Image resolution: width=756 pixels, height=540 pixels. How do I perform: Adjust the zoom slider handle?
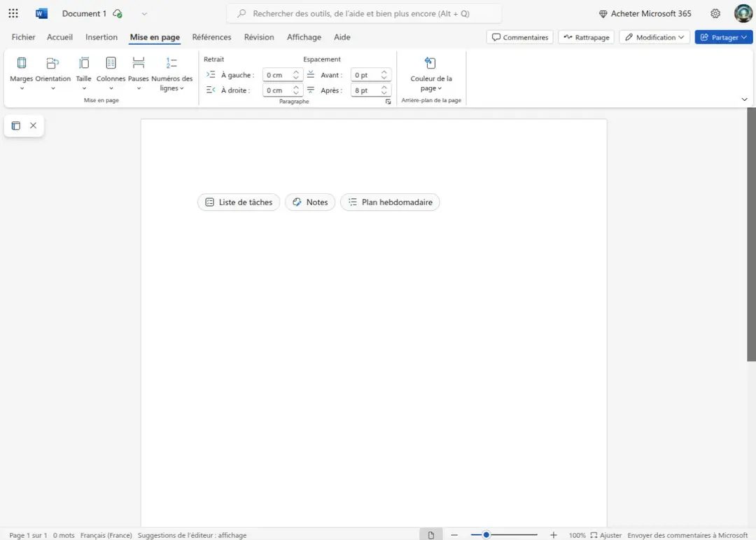486,534
